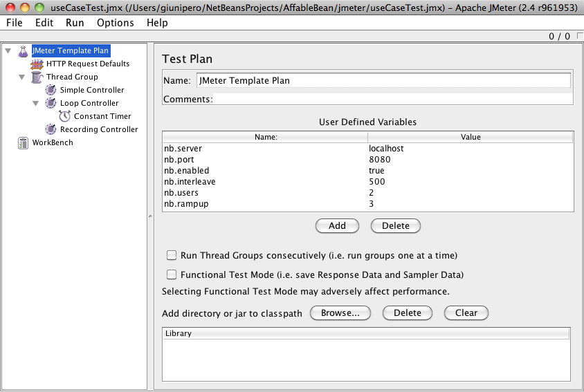Screen dimensions: 584x392
Task: Collapse the JMeter Template Plan tree node
Action: [8, 50]
